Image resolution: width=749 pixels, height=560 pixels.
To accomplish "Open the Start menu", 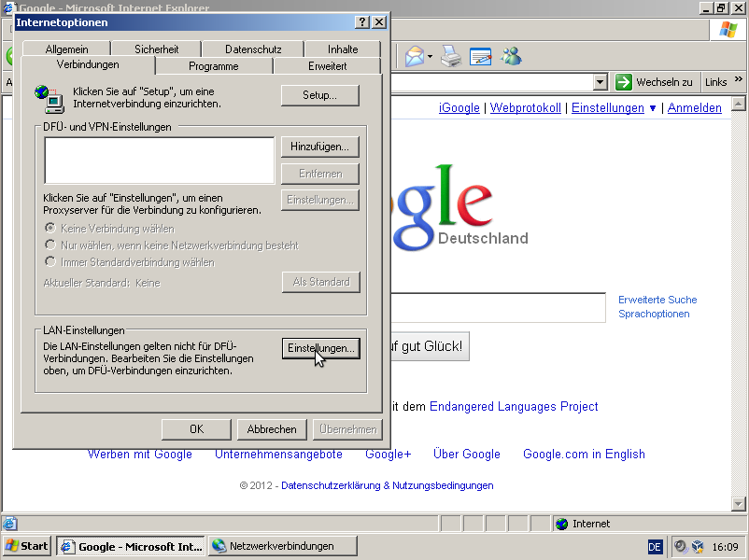I will (27, 546).
